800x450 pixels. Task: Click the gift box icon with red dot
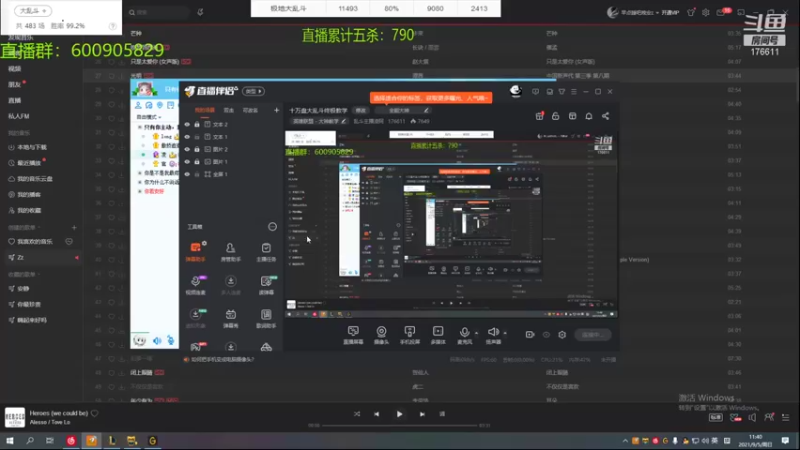(539, 116)
